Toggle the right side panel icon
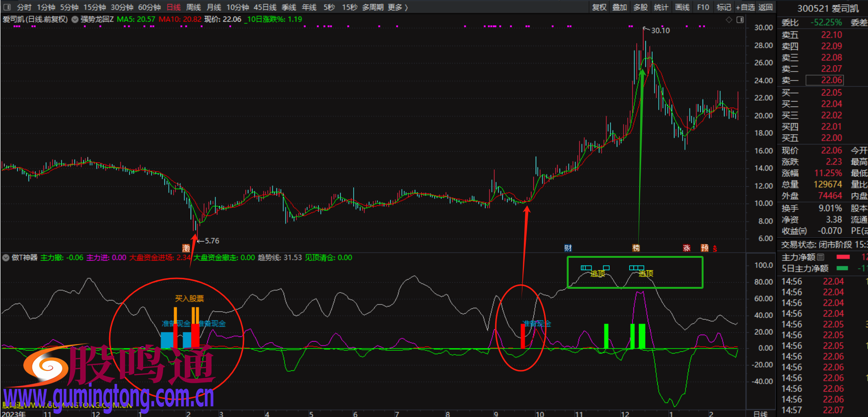Image resolution: width=868 pixels, height=417 pixels. click(740, 20)
